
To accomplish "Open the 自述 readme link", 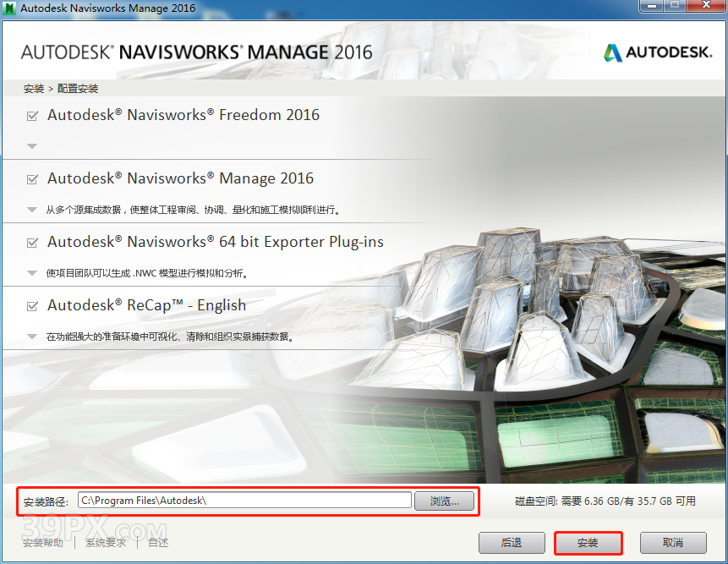I will pos(158,543).
